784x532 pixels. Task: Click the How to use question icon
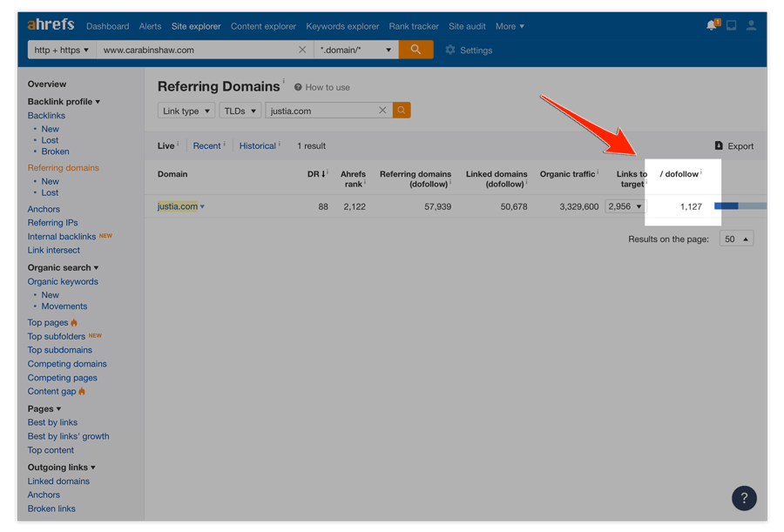pyautogui.click(x=298, y=87)
